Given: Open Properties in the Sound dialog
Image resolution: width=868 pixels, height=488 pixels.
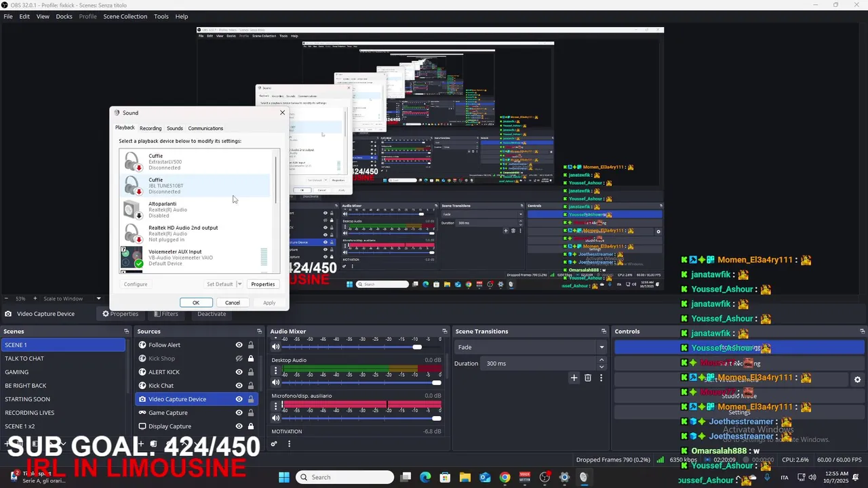Looking at the screenshot, I should point(262,284).
